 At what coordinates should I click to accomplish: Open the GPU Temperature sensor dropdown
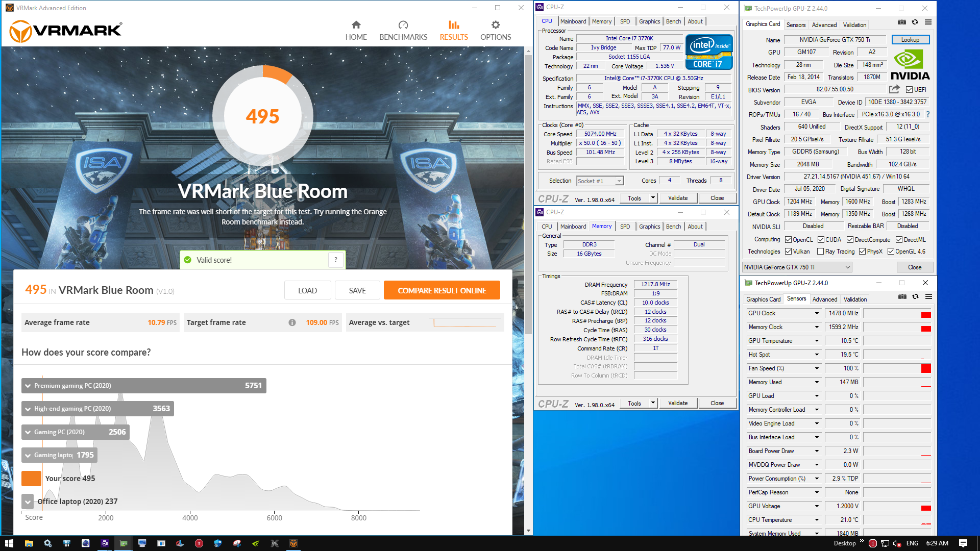pyautogui.click(x=817, y=341)
